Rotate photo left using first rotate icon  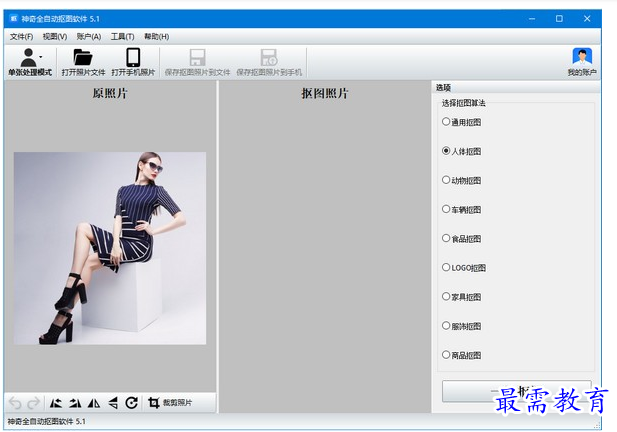point(56,403)
